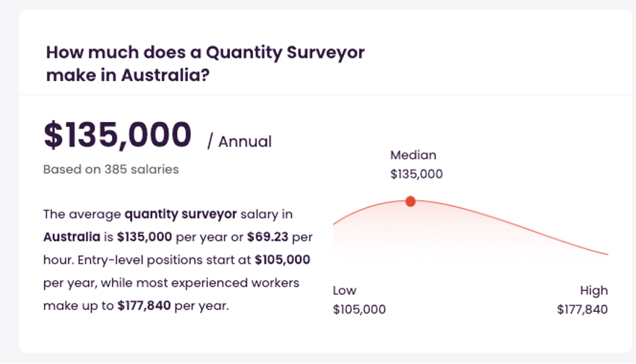Click bold 'Australia' in paragraph

pyautogui.click(x=72, y=237)
